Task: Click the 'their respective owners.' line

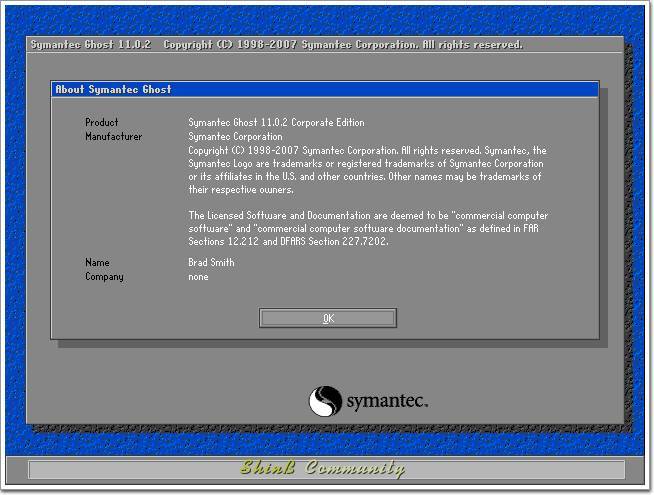Action: (x=241, y=190)
